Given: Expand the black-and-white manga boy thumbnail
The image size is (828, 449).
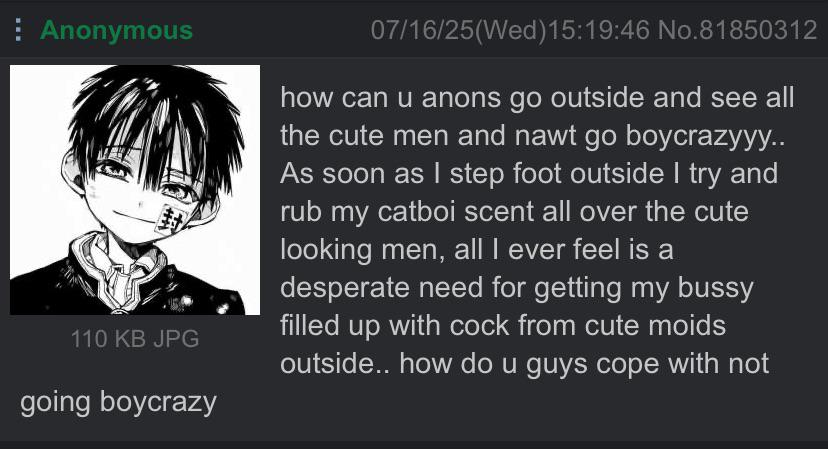Looking at the screenshot, I should click(x=135, y=190).
